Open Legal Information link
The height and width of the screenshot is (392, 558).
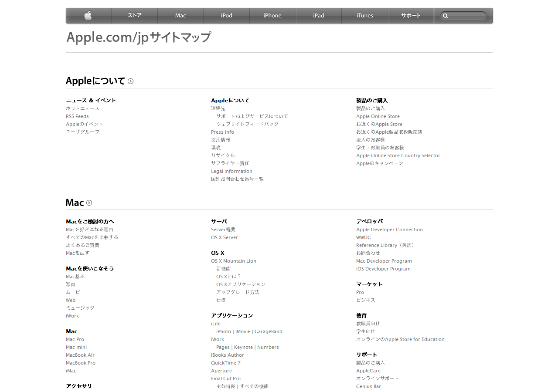(x=231, y=171)
